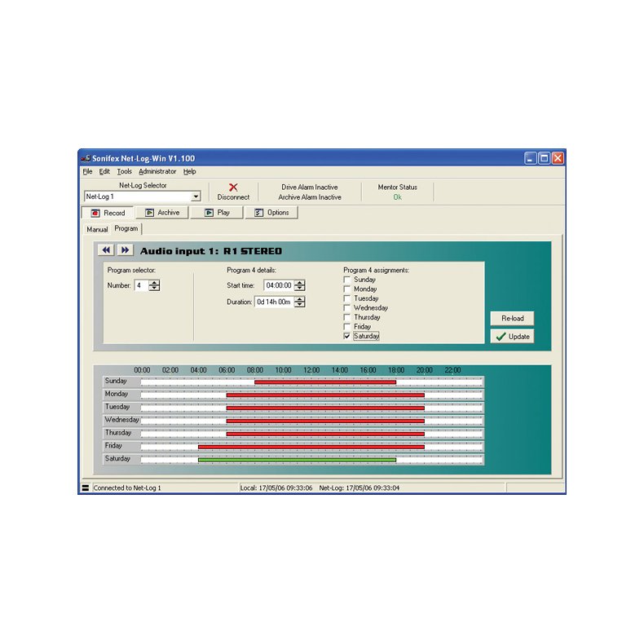Click the Duration field

275,302
